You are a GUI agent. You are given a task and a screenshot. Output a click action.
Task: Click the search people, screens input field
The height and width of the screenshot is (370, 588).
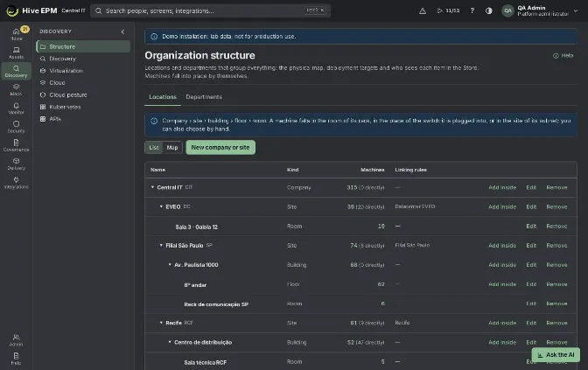[210, 10]
